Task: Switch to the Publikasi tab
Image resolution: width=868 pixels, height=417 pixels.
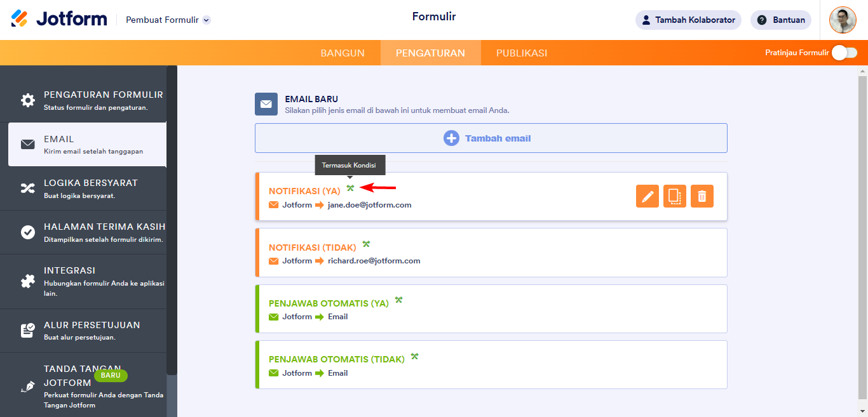Action: coord(522,53)
